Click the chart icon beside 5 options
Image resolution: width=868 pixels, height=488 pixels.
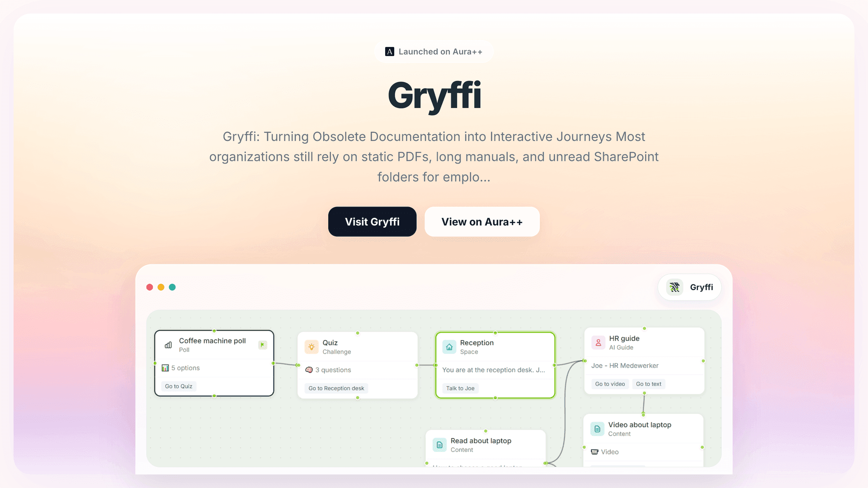(x=165, y=368)
